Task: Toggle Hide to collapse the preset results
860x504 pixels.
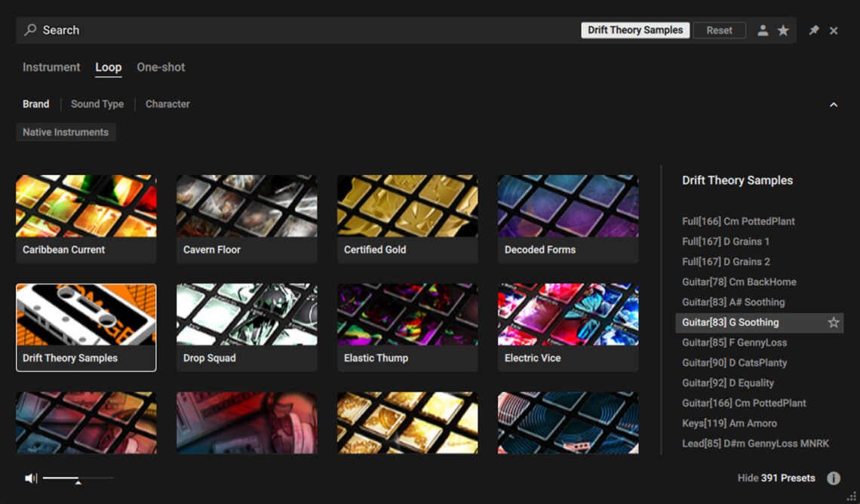Action: [748, 478]
